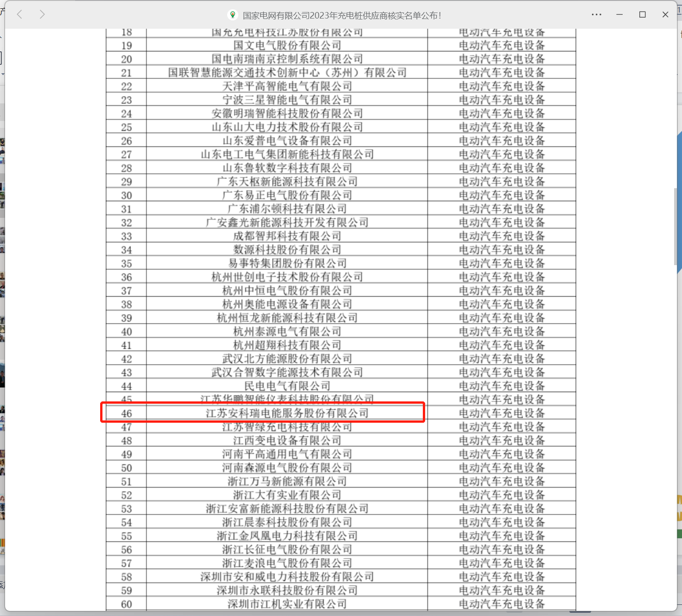Select 广东易正电气股份有限公司
This screenshot has width=682, height=616.
tap(287, 195)
